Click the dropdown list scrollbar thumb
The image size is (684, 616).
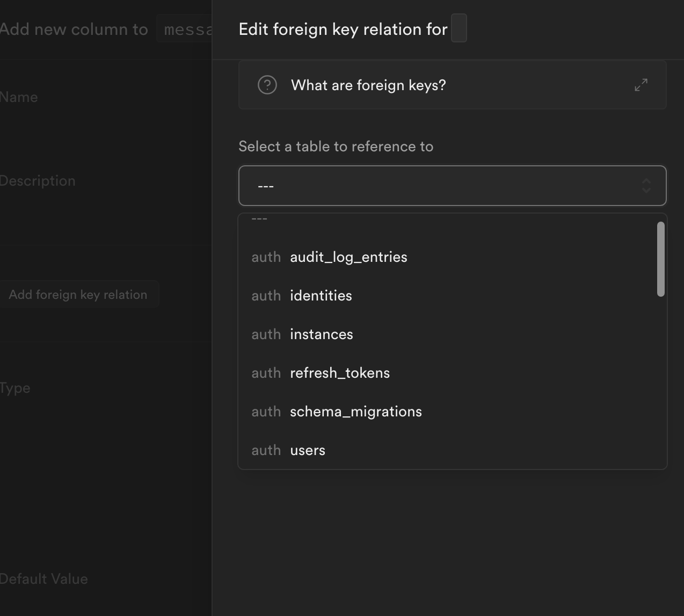pos(660,259)
